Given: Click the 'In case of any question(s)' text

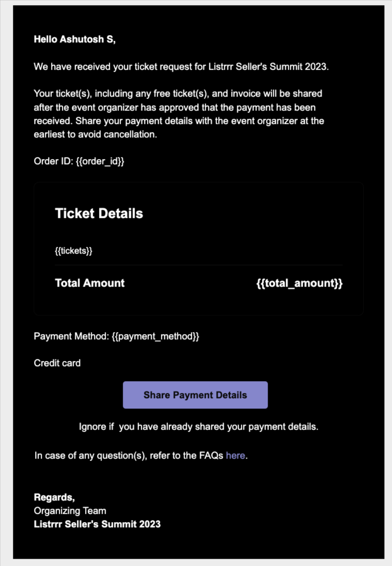Looking at the screenshot, I should [x=129, y=455].
